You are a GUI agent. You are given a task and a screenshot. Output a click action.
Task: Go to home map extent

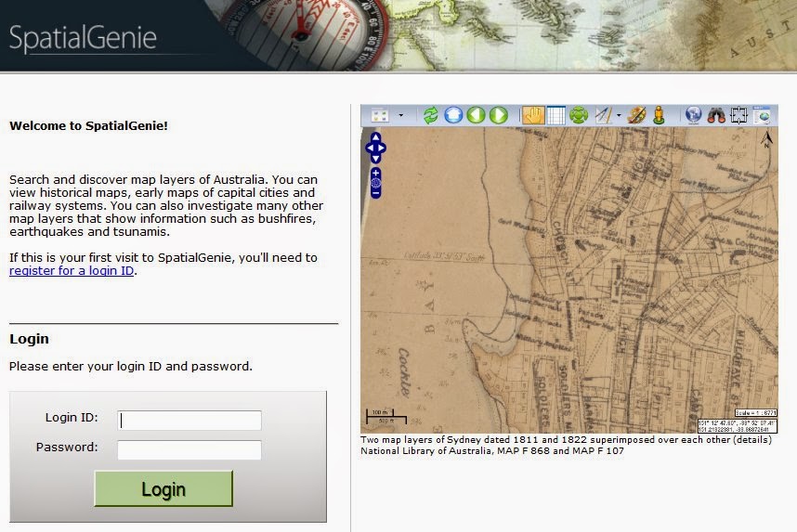tap(453, 115)
